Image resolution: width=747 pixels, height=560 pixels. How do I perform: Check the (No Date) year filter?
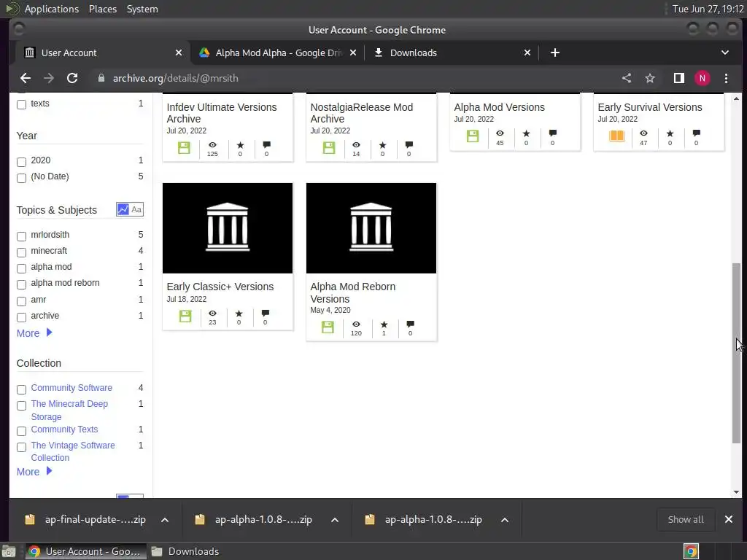[x=21, y=178]
